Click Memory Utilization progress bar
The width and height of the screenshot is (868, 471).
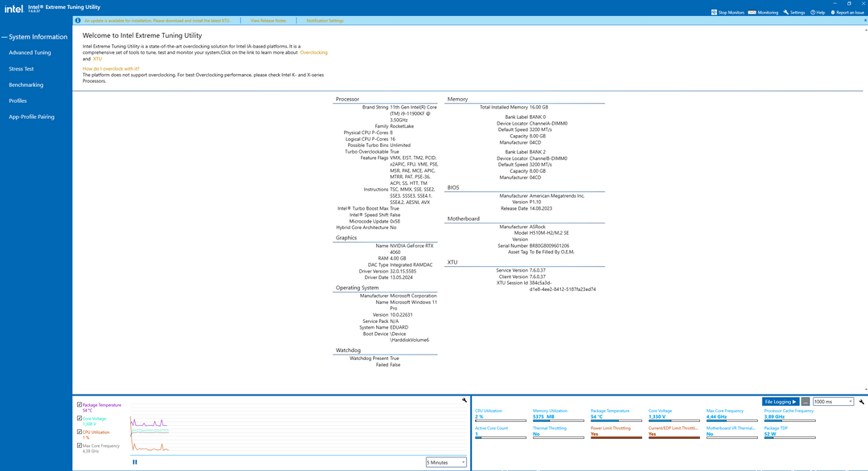[558, 420]
